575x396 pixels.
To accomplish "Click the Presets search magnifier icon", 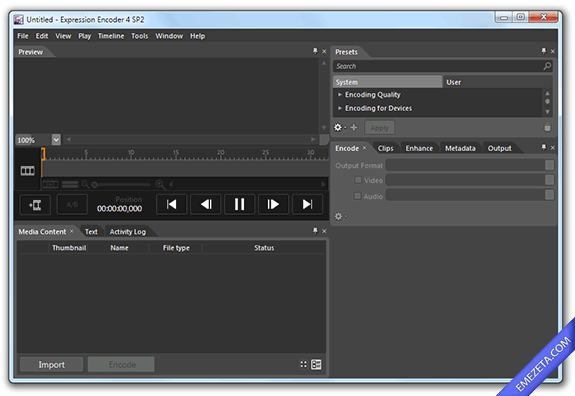I will (x=547, y=66).
